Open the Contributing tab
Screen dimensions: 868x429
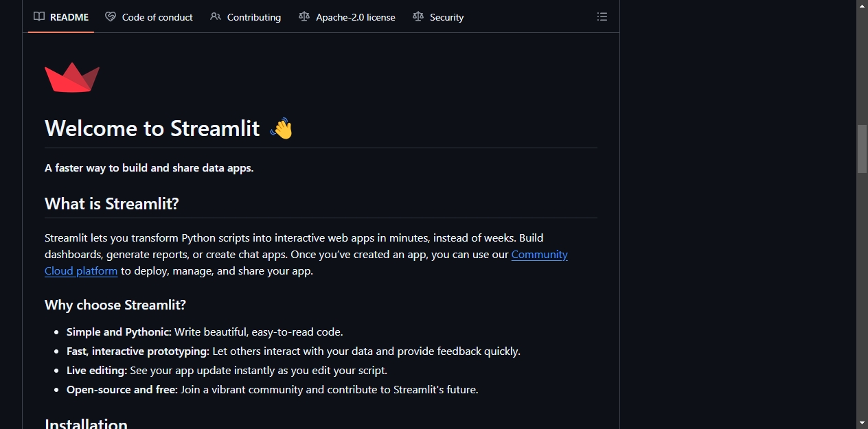(246, 17)
